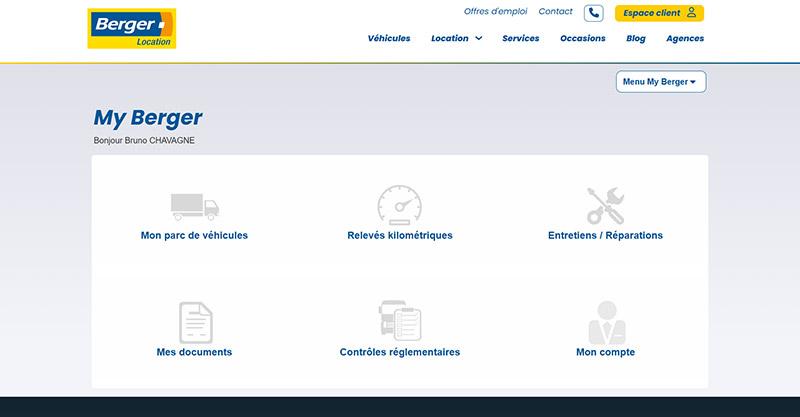The height and width of the screenshot is (417, 800).
Task: Expand the Location menu chevron
Action: [479, 38]
